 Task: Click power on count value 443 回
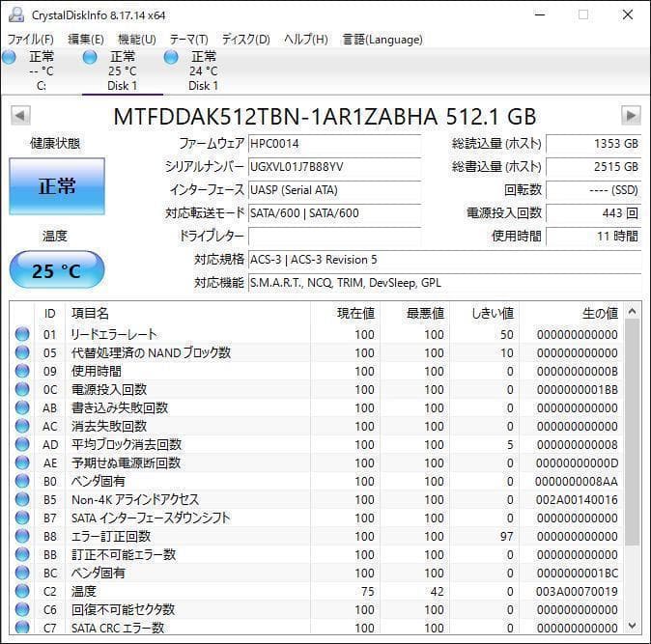pyautogui.click(x=594, y=213)
